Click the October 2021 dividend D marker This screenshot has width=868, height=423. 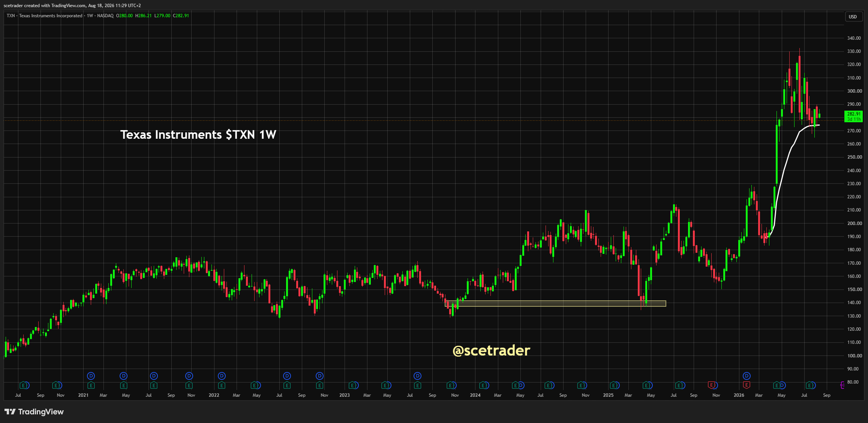(189, 376)
